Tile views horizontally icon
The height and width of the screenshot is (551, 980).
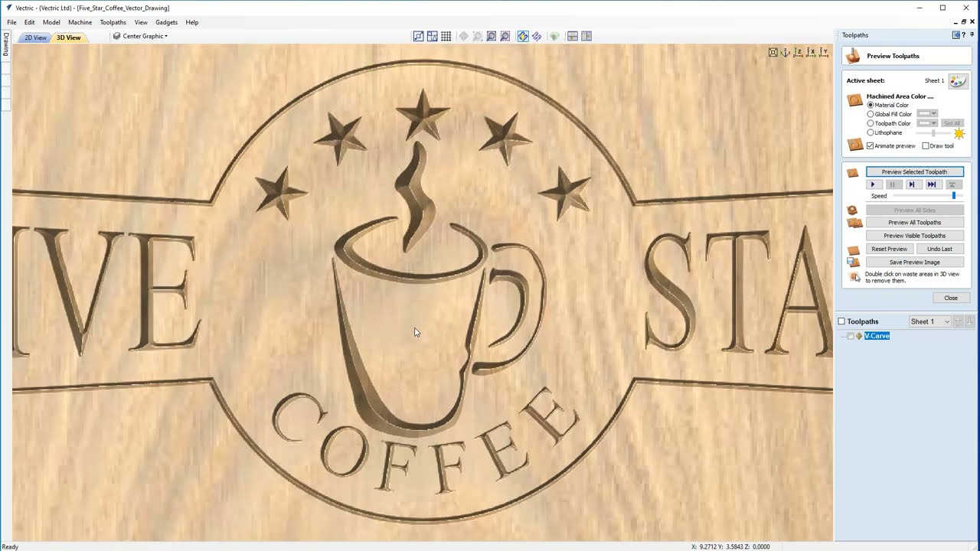(573, 36)
